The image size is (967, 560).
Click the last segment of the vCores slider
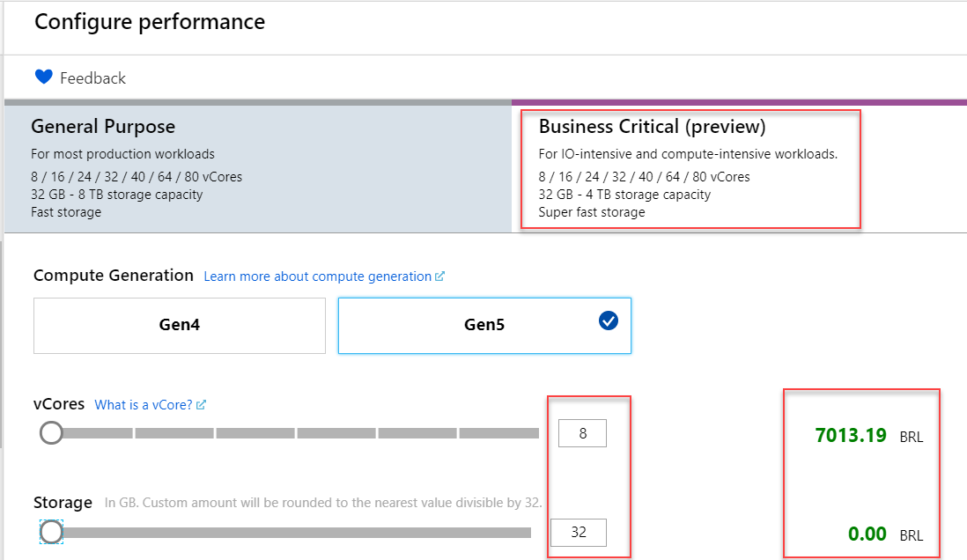498,433
